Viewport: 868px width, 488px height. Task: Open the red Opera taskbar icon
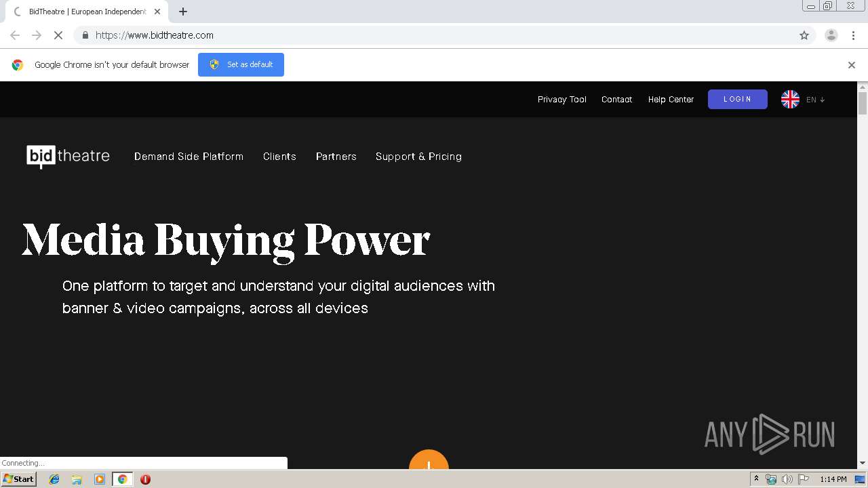[145, 479]
